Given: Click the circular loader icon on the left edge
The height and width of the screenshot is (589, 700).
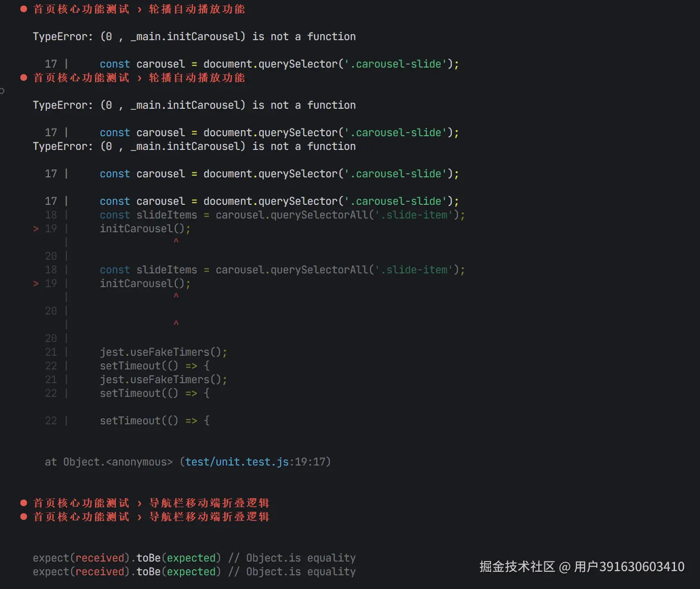Looking at the screenshot, I should (x=2, y=91).
